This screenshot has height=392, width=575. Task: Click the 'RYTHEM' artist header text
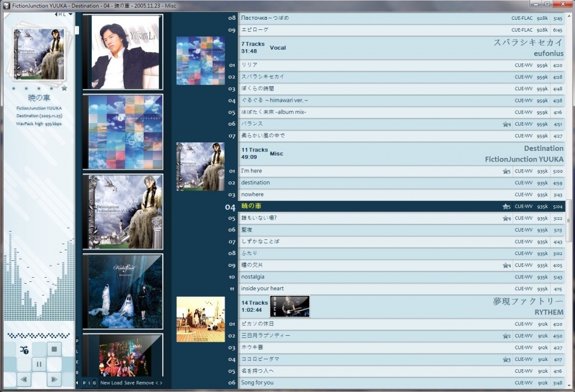click(x=549, y=312)
